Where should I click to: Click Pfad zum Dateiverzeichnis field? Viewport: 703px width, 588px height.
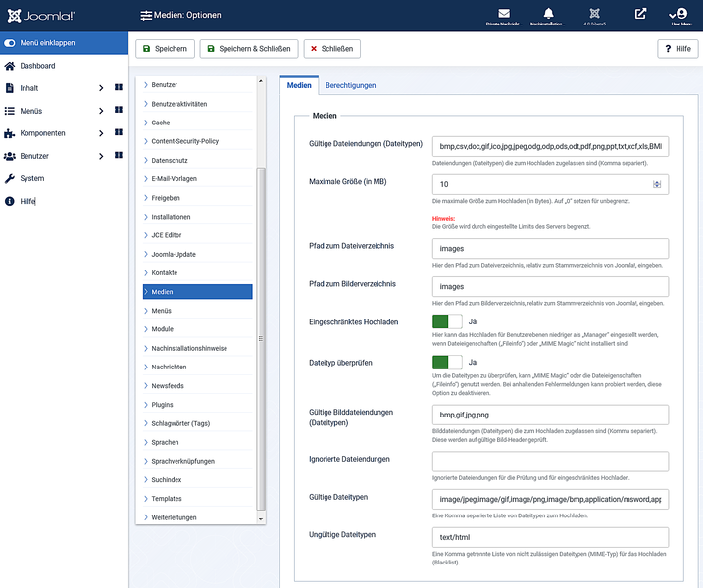pos(550,248)
